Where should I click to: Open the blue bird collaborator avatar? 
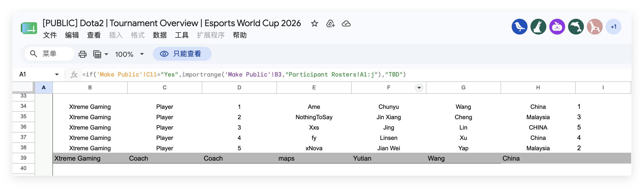pos(519,27)
